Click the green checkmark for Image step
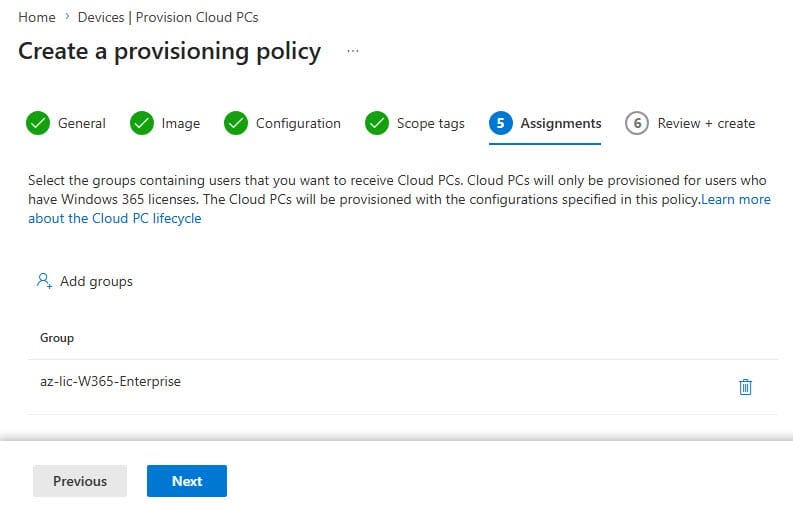The width and height of the screenshot is (793, 505). [x=142, y=123]
